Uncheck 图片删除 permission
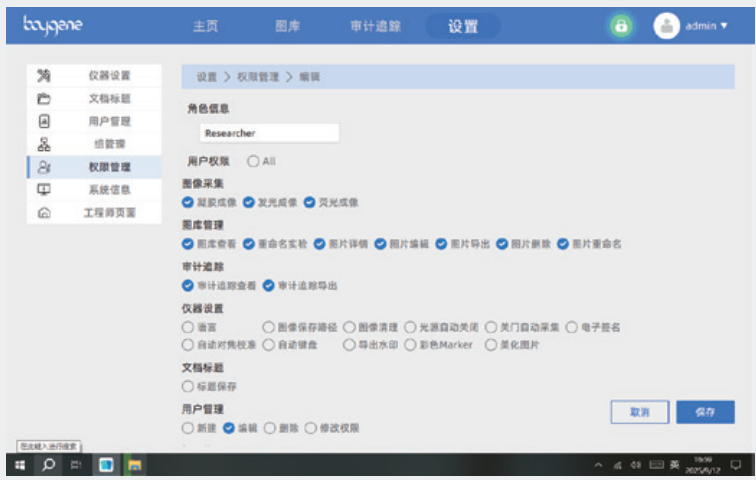This screenshot has height=480, width=756. (x=502, y=244)
